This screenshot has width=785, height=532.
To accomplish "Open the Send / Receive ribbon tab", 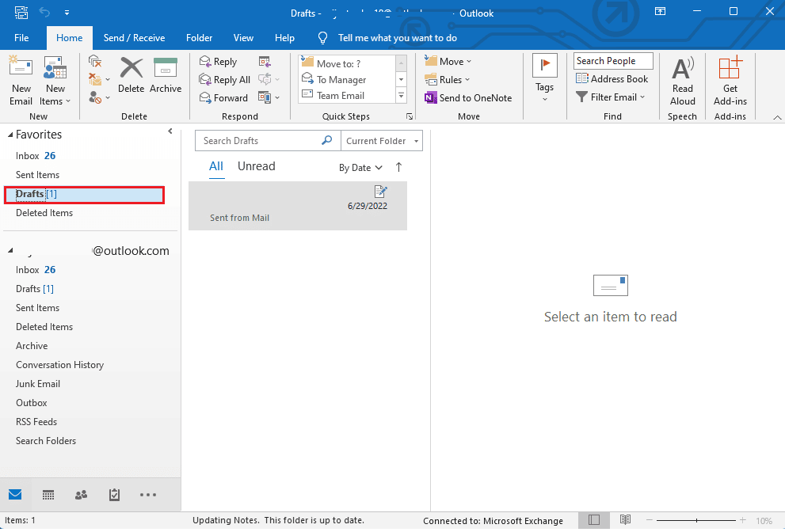I will point(134,38).
